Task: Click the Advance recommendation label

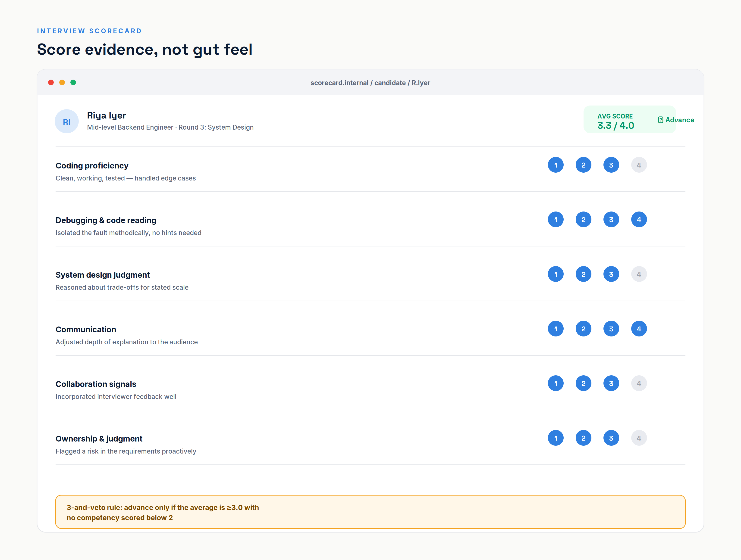Action: [x=679, y=120]
